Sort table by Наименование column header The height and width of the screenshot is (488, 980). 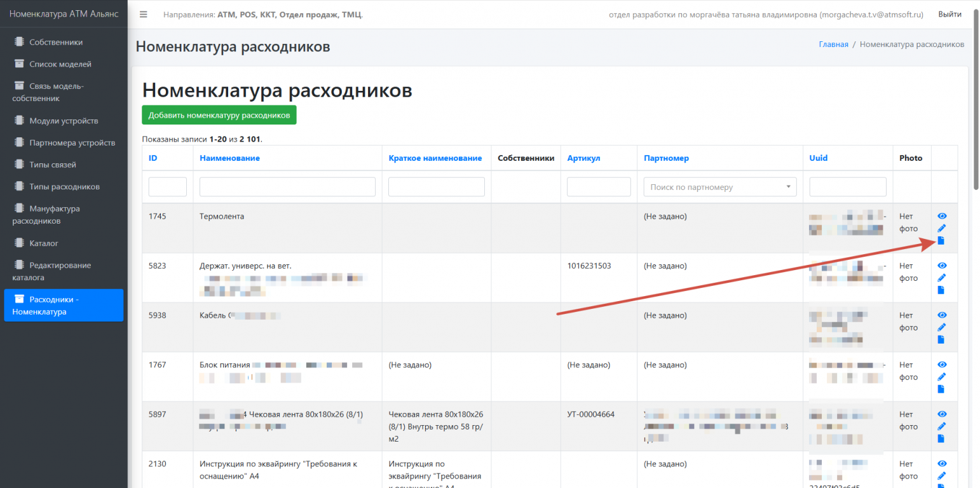[229, 158]
